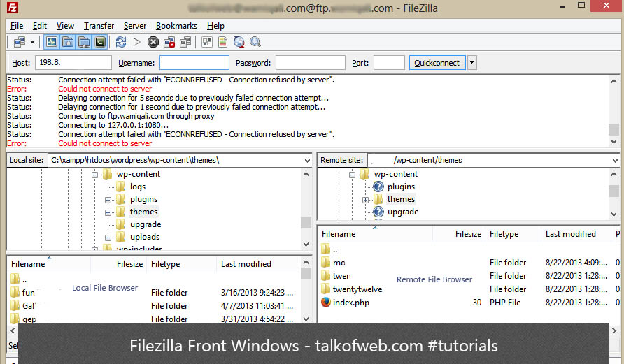Click the reconnect to last server icon
Viewport: 624px width, 364px height.
(185, 42)
